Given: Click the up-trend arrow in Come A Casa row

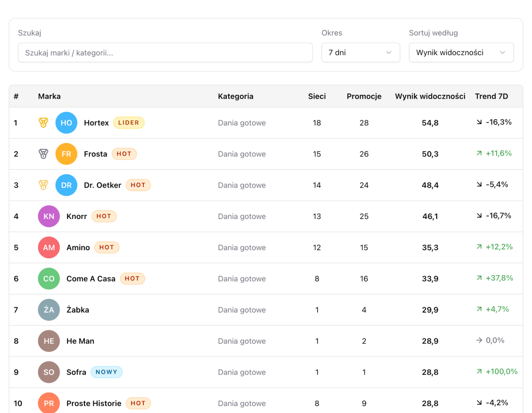Looking at the screenshot, I should 479,278.
